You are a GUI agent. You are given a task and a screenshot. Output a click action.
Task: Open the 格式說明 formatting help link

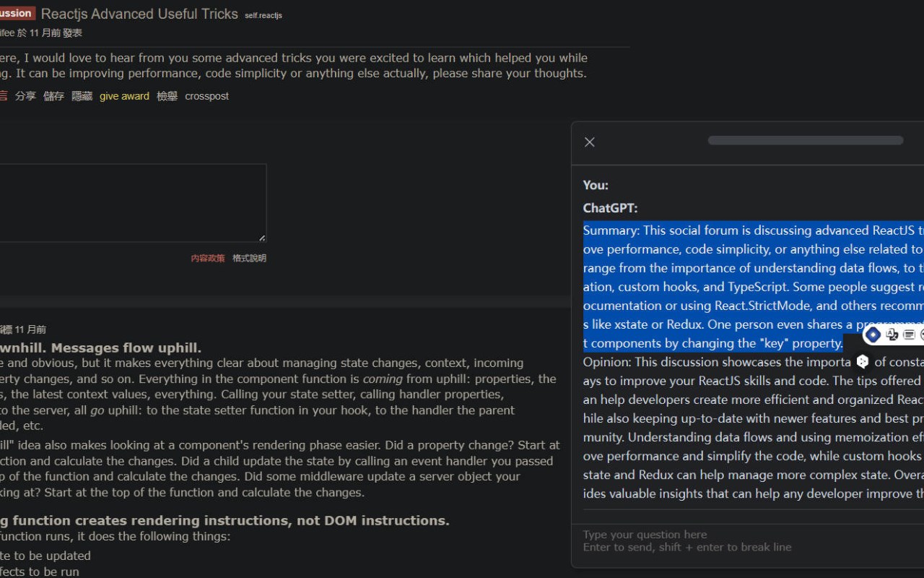(249, 258)
